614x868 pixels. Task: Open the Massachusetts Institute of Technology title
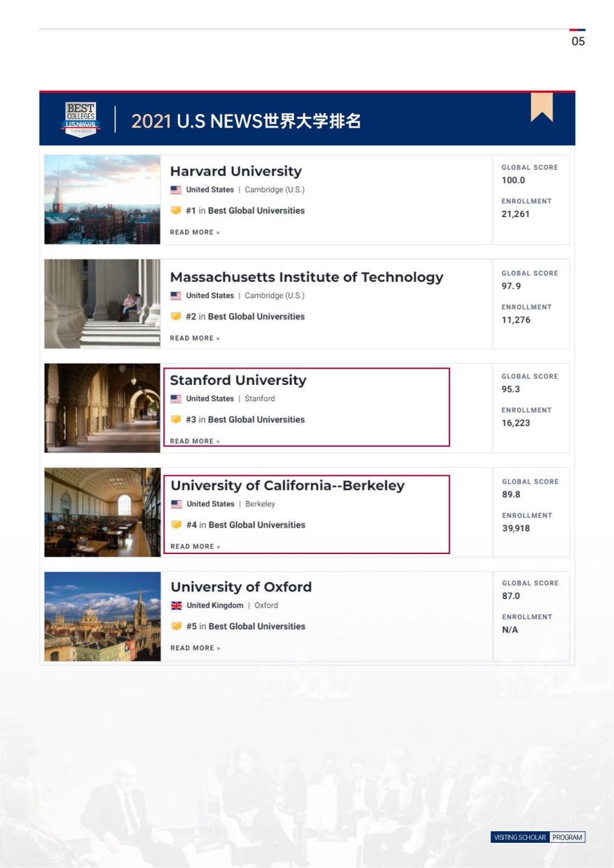pyautogui.click(x=306, y=277)
